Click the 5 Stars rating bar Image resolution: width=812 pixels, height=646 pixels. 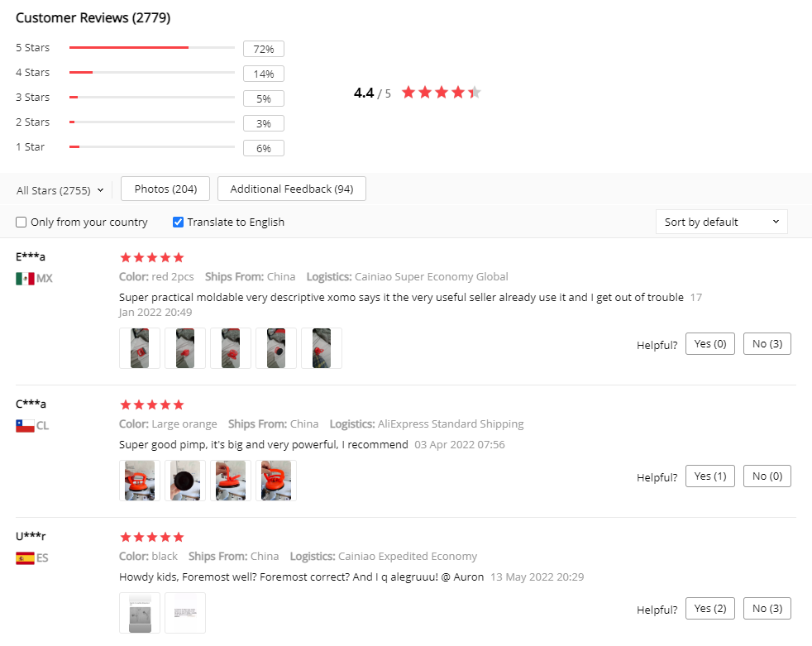click(151, 48)
